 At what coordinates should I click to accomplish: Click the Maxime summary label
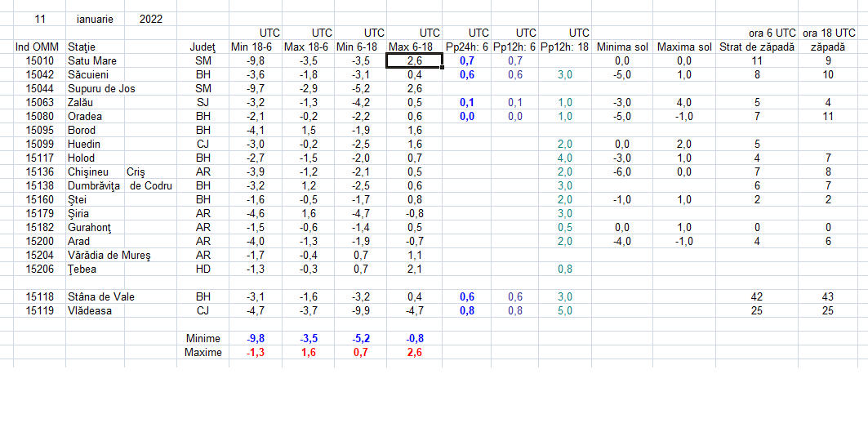(x=203, y=353)
